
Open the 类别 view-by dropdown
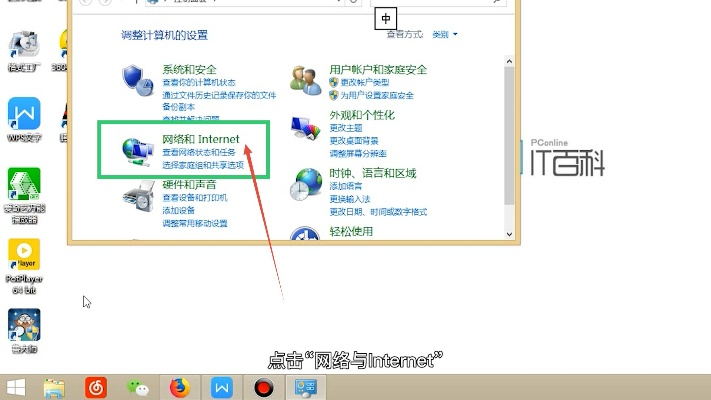[444, 35]
